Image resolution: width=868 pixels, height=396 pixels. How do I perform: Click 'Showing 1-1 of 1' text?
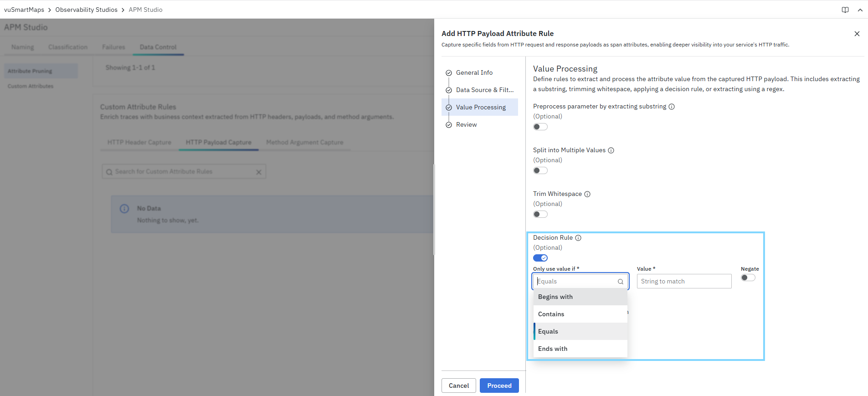click(x=130, y=67)
